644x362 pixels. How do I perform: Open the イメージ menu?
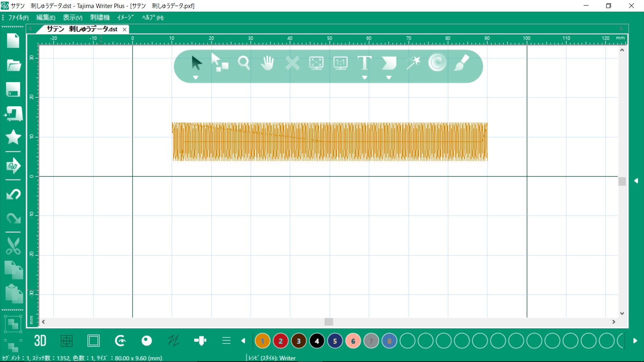126,18
